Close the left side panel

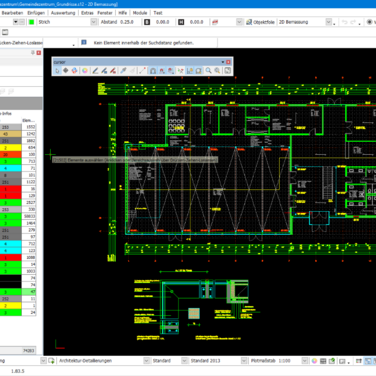coord(39,53)
